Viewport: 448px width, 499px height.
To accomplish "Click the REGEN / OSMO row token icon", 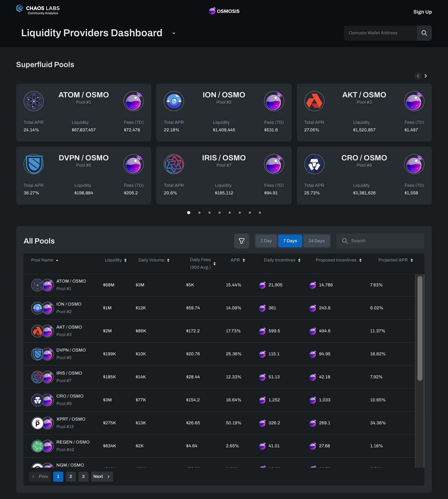I will tap(37, 446).
